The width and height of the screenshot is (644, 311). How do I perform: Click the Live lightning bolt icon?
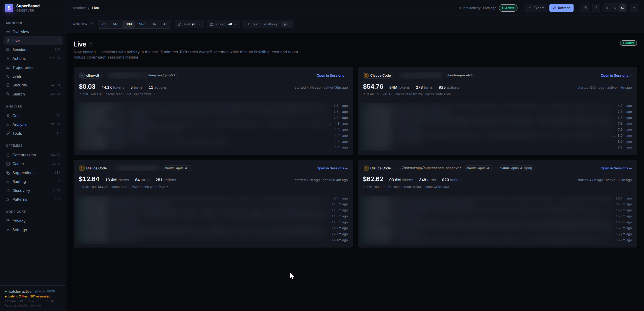[x=8, y=41]
